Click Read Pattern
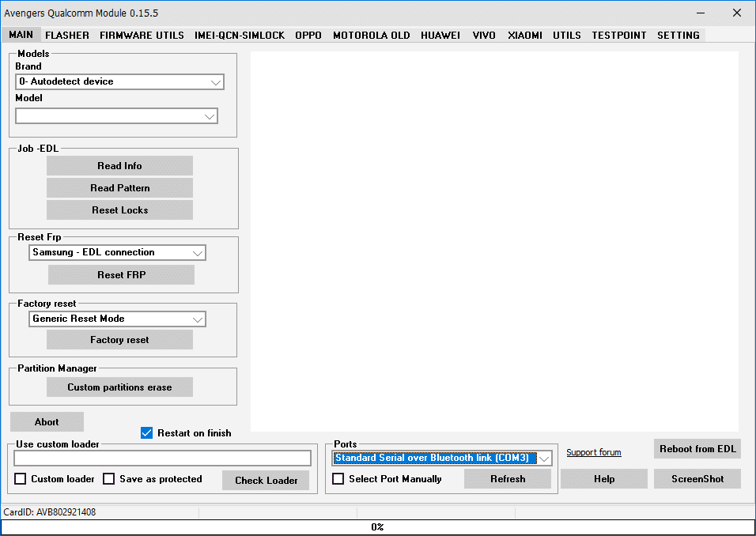The image size is (756, 536). (x=119, y=188)
